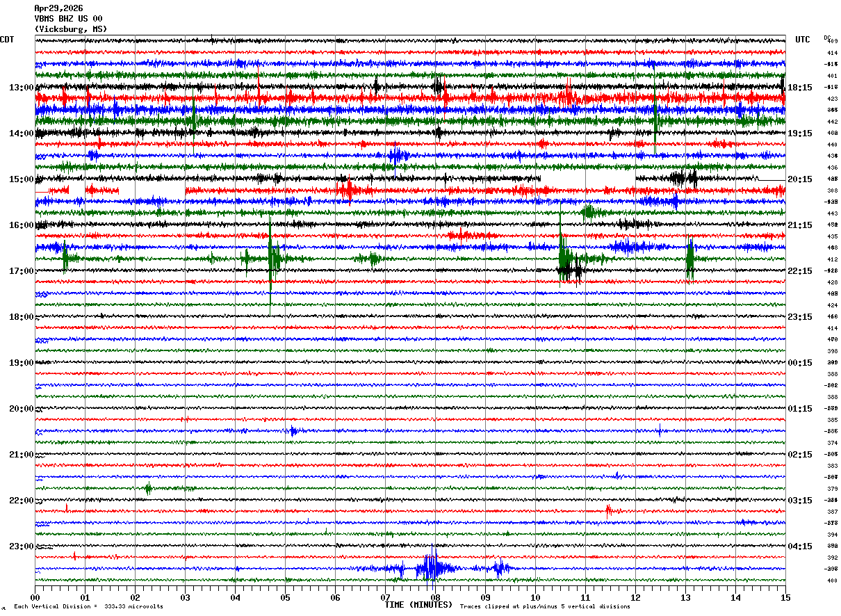The width and height of the screenshot is (841, 616).
Task: Select the VBMS BHZ US 00 station title
Action: pyautogui.click(x=68, y=19)
